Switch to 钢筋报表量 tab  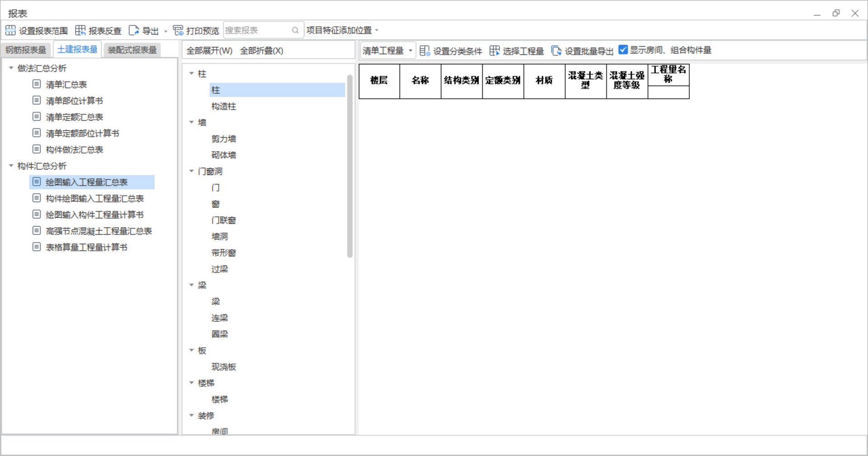click(x=26, y=50)
